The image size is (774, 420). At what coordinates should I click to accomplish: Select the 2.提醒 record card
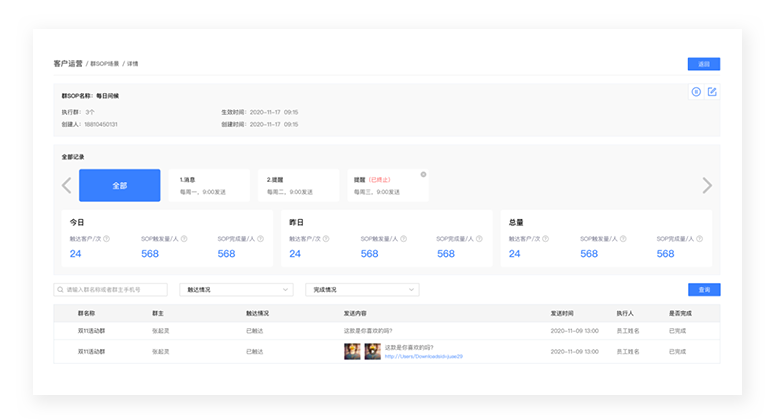(297, 185)
